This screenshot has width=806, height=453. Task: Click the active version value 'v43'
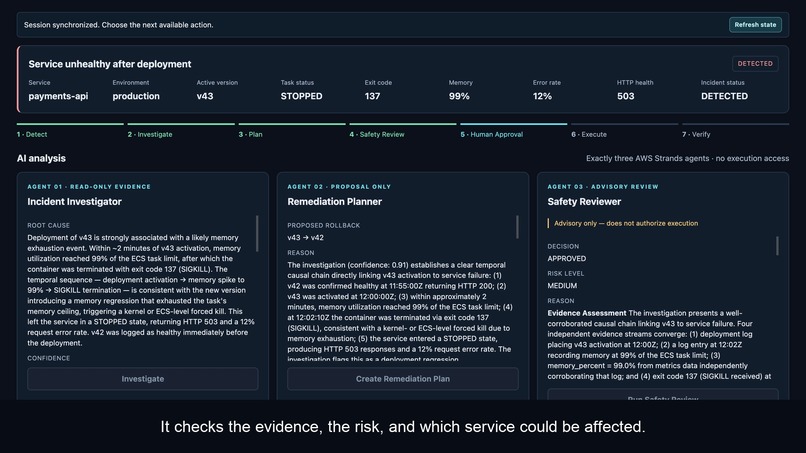pos(205,96)
